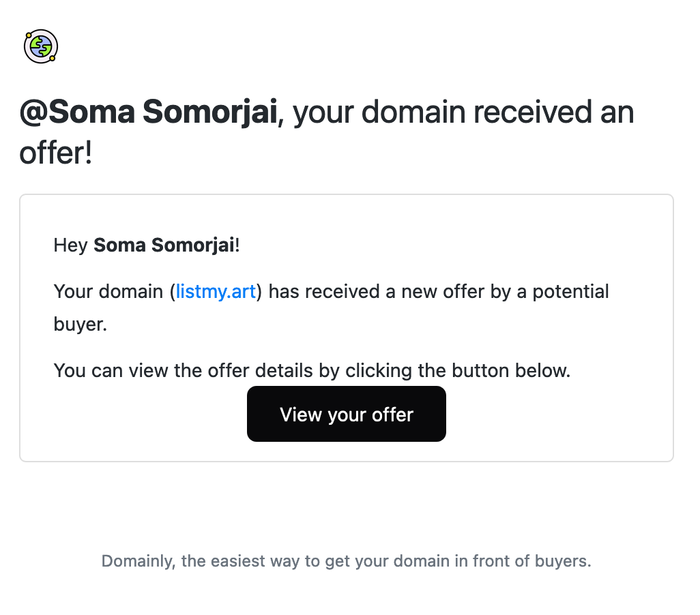Click the 'Domainly' word in the footer

(136, 561)
